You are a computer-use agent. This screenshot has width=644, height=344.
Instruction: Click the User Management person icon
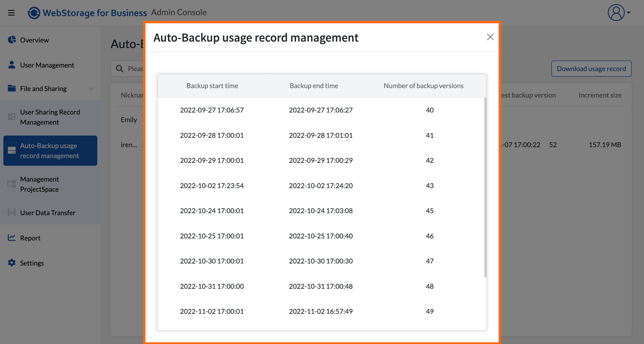12,65
